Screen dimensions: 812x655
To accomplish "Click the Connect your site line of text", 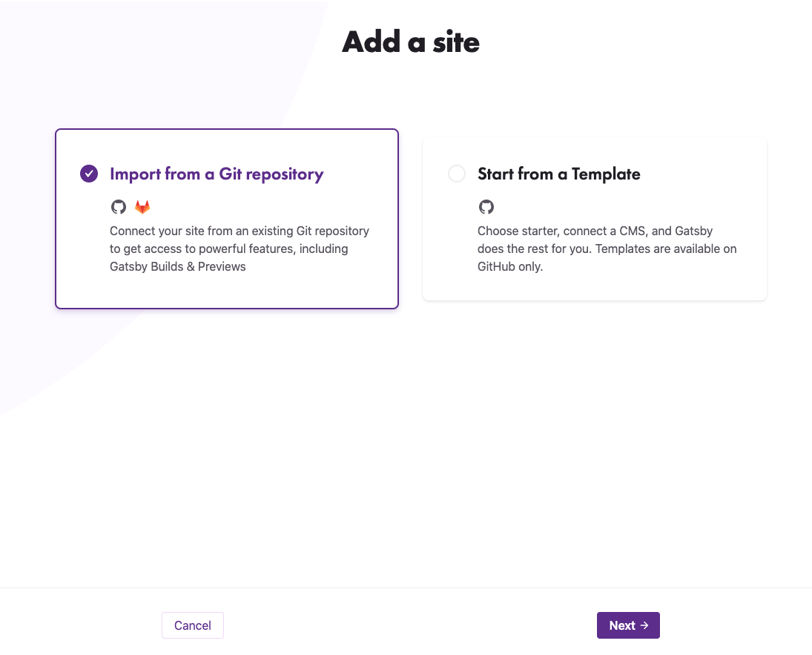I will pyautogui.click(x=240, y=231).
